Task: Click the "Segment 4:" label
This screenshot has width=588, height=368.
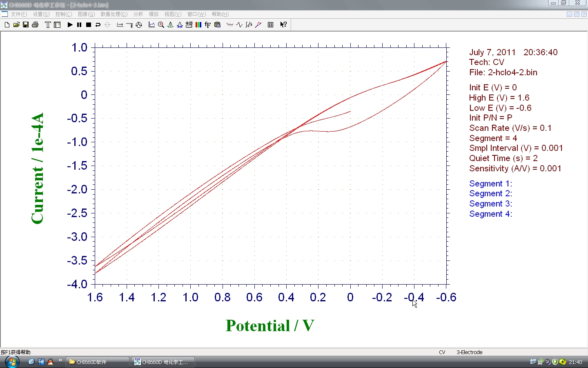Action: (490, 214)
